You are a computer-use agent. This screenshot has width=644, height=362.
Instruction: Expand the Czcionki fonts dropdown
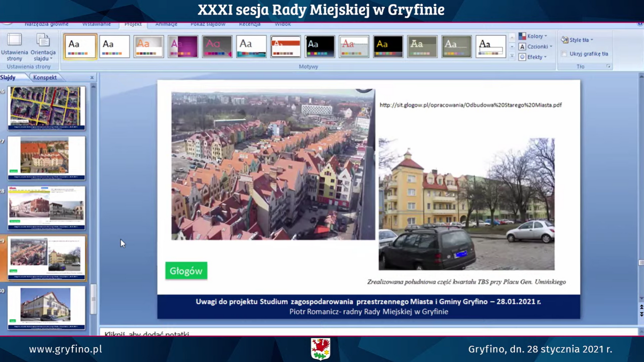tap(551, 47)
